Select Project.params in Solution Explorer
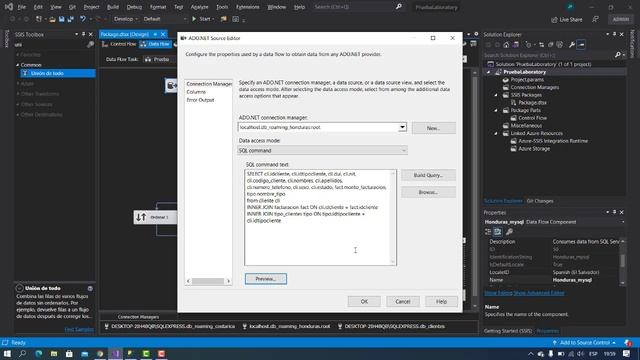 [527, 80]
